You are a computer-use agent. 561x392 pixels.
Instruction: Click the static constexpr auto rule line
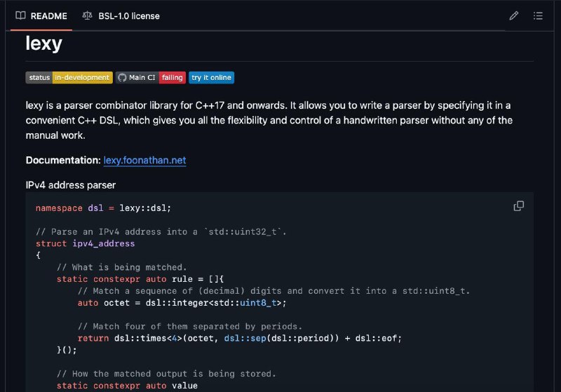point(140,279)
